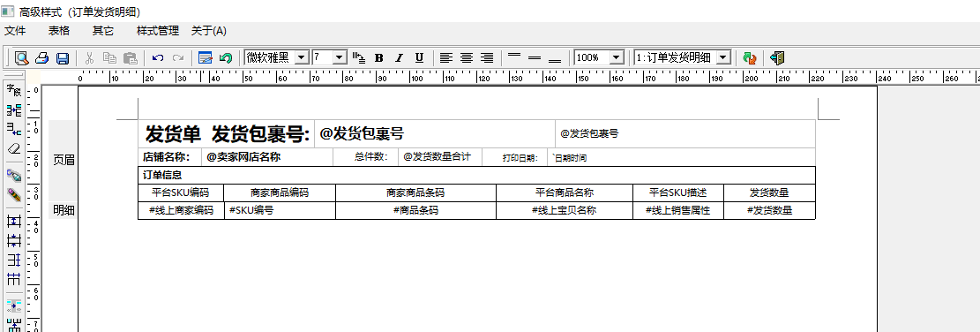
Task: Set vertical alignment to middle
Action: 535,58
